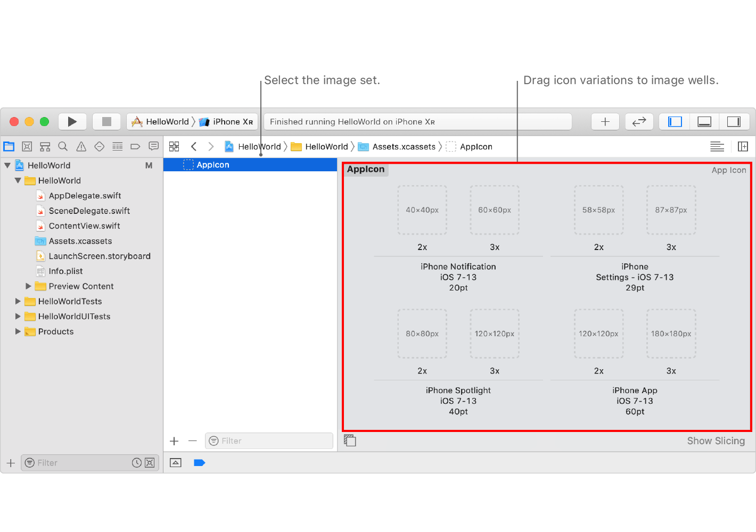The width and height of the screenshot is (756, 532).
Task: Open the Issue navigator warning icon
Action: coord(81,147)
